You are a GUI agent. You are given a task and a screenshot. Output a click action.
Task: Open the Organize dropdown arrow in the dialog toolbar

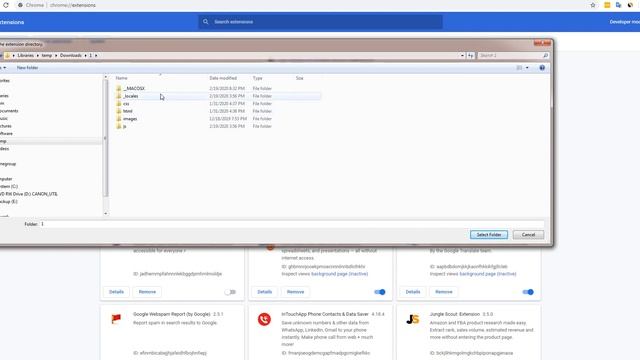[4, 68]
